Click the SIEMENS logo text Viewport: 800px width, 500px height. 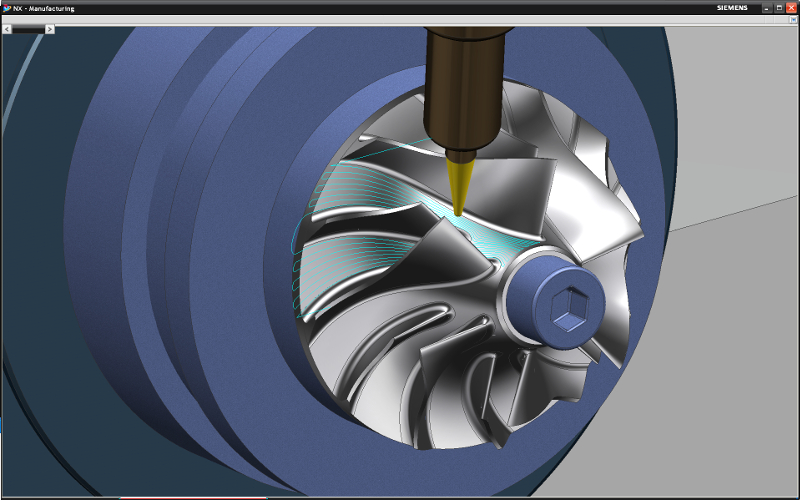tap(732, 8)
